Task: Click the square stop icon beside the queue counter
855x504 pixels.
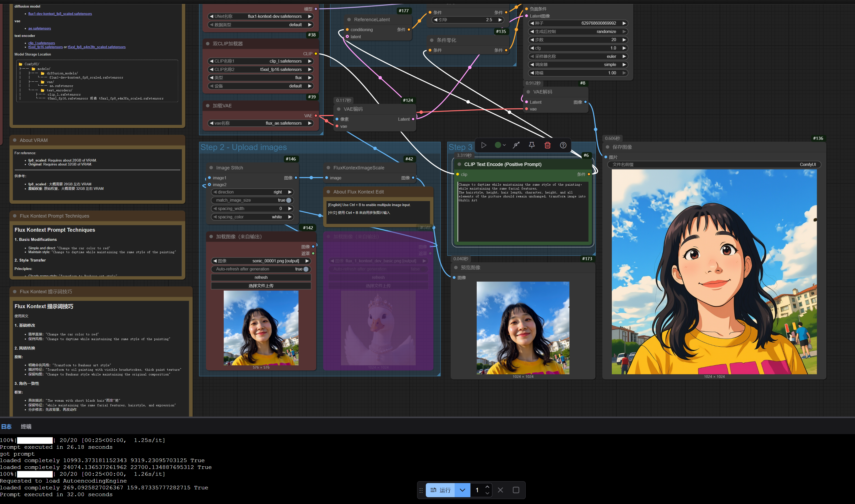Action: tap(516, 490)
